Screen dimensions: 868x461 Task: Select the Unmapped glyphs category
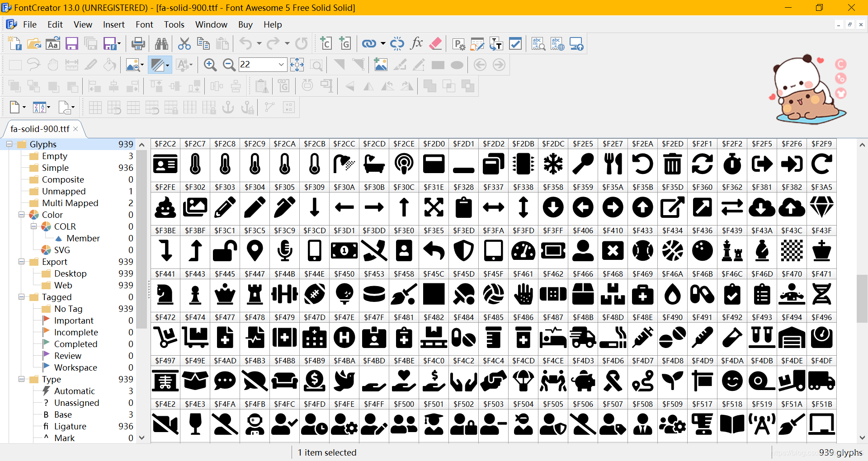pyautogui.click(x=64, y=191)
